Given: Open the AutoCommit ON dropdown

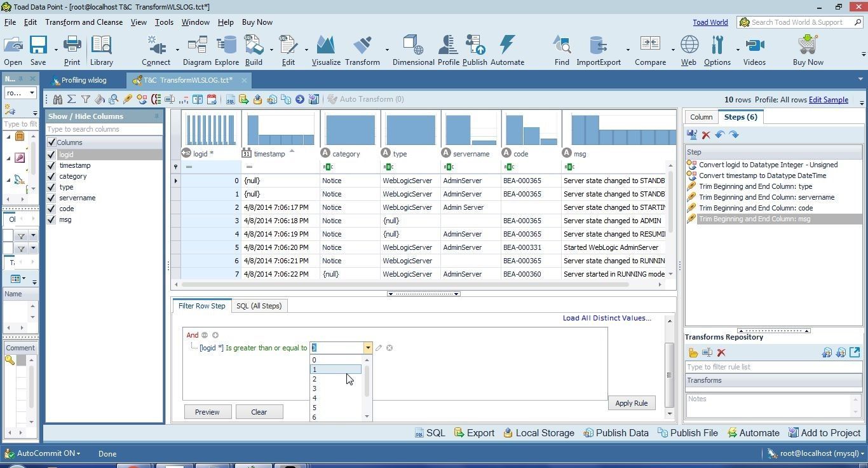Looking at the screenshot, I should pyautogui.click(x=48, y=453).
